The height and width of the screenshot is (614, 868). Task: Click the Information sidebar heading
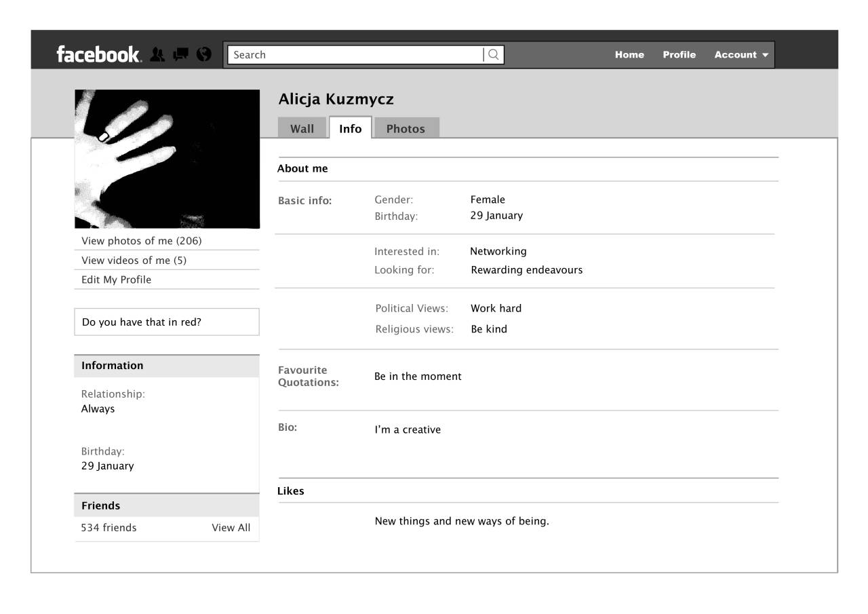click(113, 366)
